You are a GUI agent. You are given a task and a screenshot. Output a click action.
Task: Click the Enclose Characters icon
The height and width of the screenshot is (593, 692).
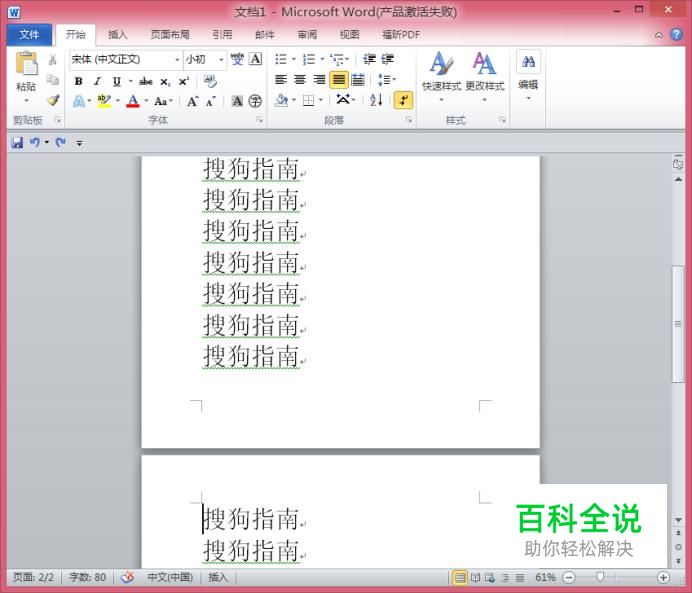255,101
